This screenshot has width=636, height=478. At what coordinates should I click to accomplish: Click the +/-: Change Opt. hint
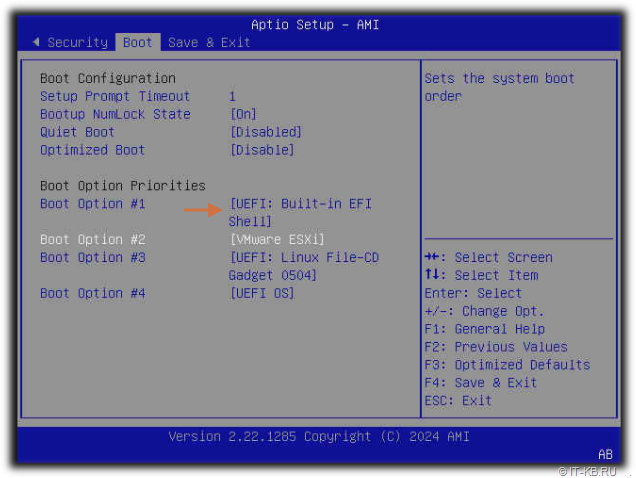(484, 311)
